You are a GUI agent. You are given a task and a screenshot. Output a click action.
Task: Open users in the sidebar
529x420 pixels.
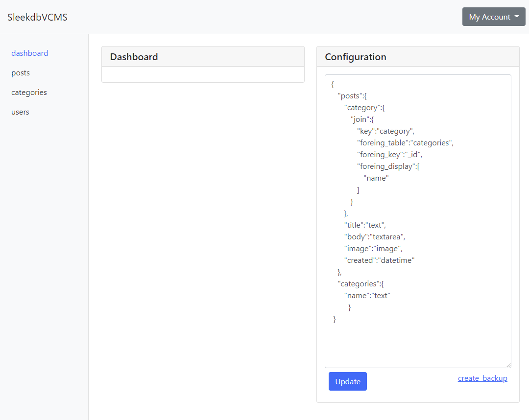click(20, 112)
